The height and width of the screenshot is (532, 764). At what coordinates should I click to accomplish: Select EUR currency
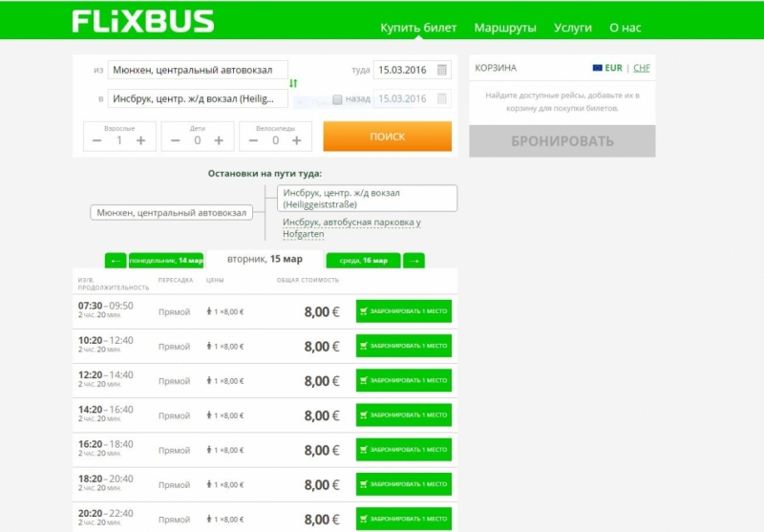pyautogui.click(x=612, y=68)
